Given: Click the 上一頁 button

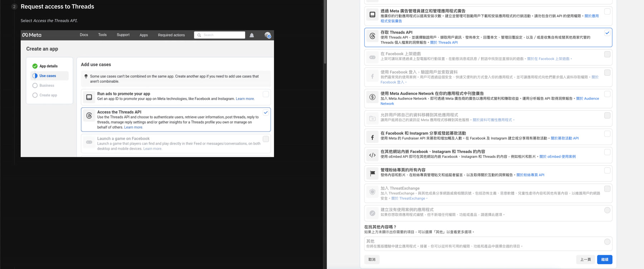Looking at the screenshot, I should tap(586, 259).
